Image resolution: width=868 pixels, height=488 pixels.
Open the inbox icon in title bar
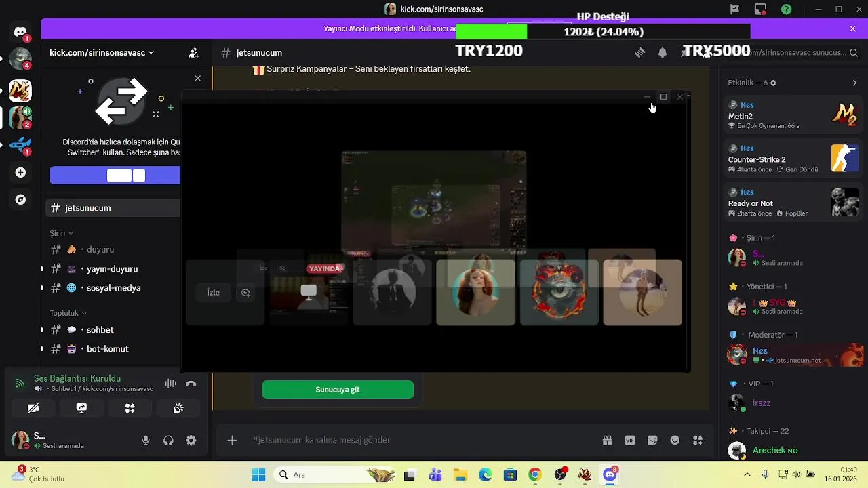pos(761,9)
